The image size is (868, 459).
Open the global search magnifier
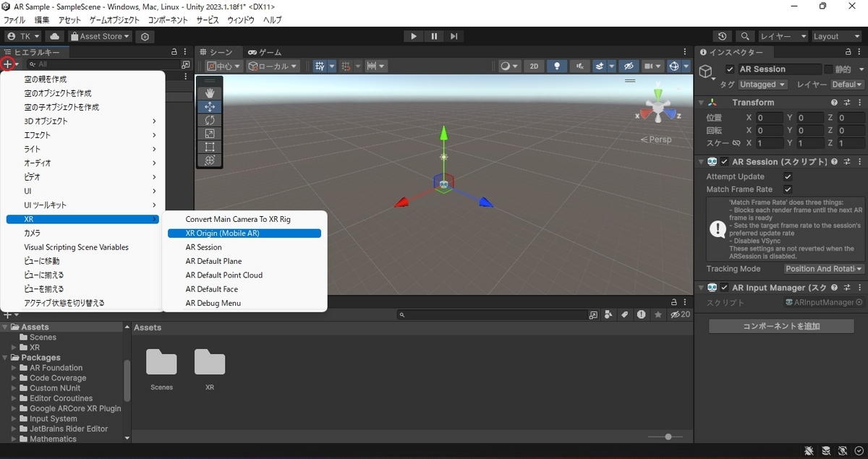click(x=744, y=36)
